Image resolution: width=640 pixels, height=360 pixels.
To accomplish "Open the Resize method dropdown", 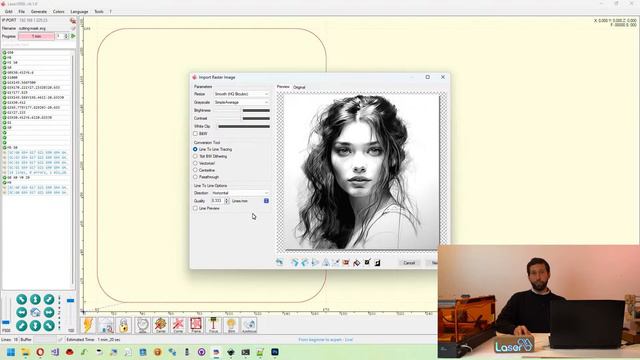I will (x=241, y=94).
